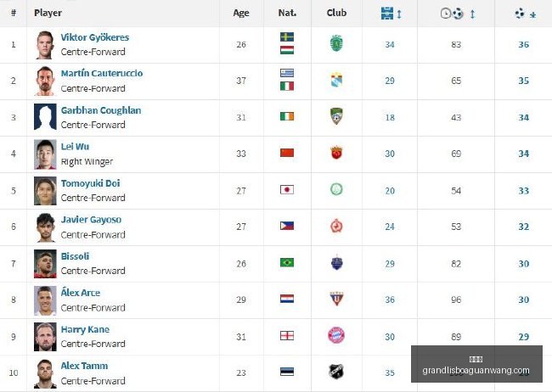Click the Sporting club crest for Viktor Gyökeres
This screenshot has height=392, width=552.
[x=336, y=43]
